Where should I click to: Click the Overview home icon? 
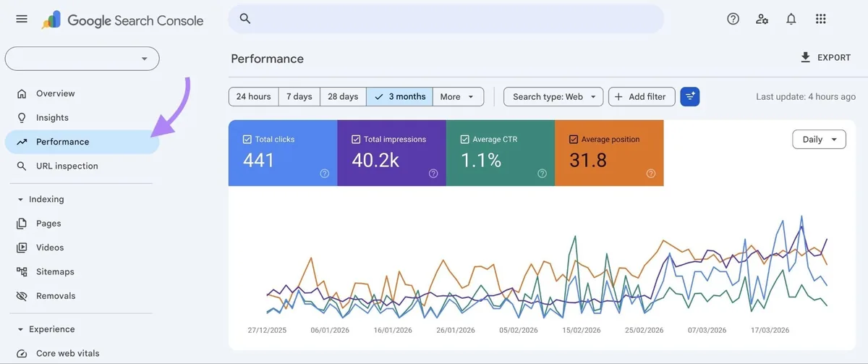pos(22,93)
